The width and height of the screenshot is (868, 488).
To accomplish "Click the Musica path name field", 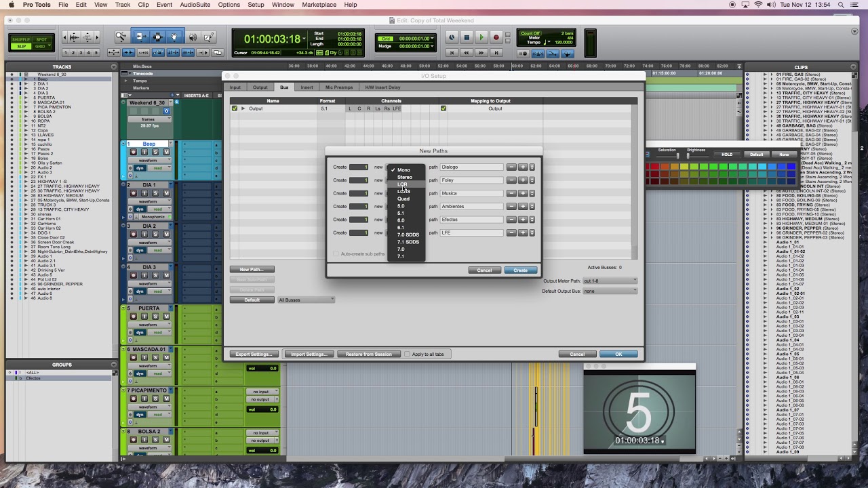I will click(x=471, y=194).
